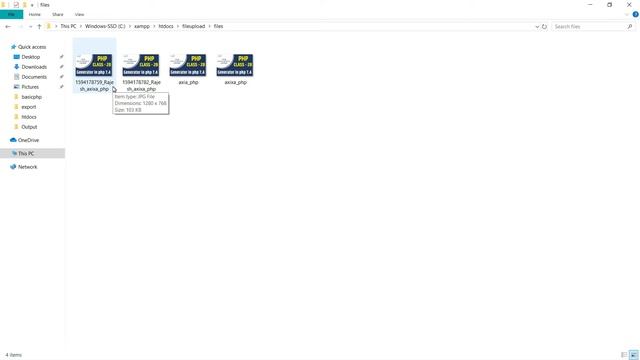Click files in the address breadcrumb
The width and height of the screenshot is (640, 360).
[218, 26]
